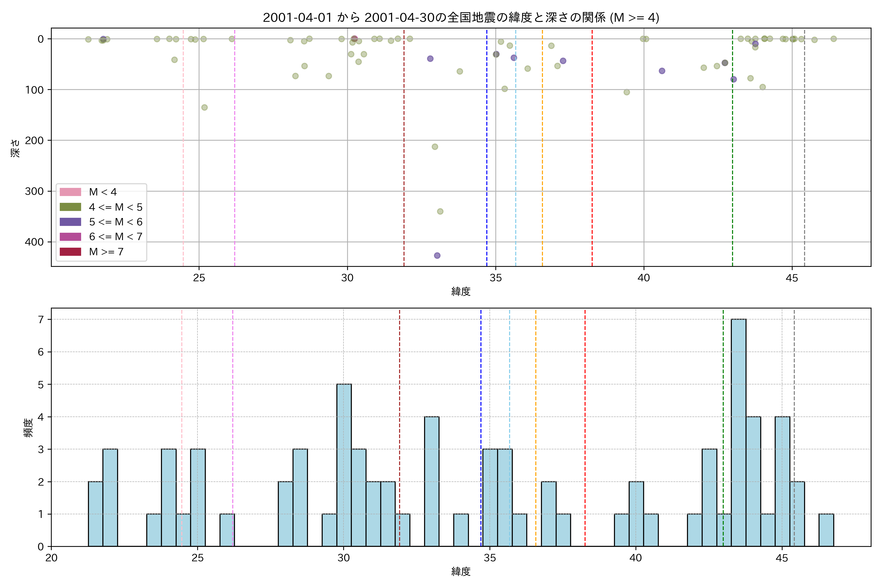Click the scatter point near depth 340

click(x=440, y=211)
